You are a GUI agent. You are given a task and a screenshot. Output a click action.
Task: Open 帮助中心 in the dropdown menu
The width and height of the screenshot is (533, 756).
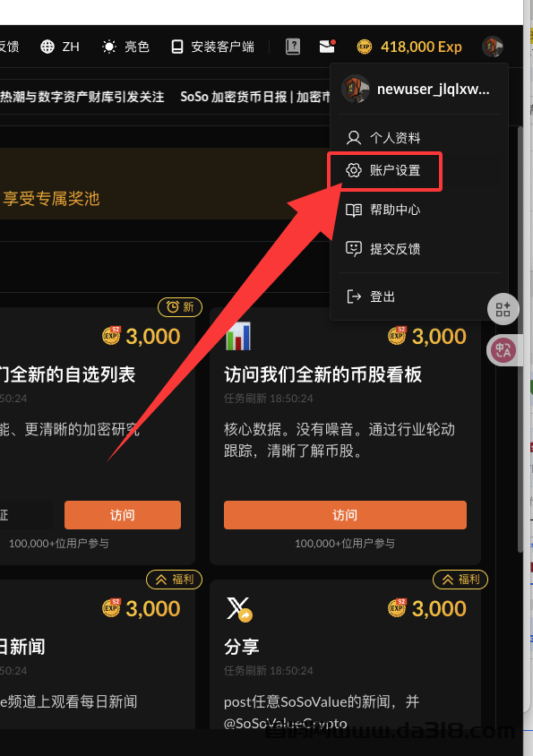383,210
